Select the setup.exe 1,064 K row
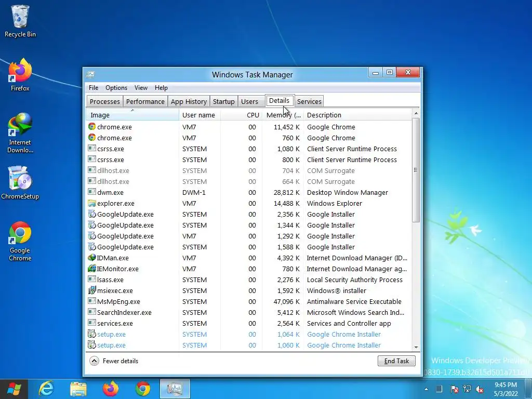The height and width of the screenshot is (399, 532). (x=249, y=334)
